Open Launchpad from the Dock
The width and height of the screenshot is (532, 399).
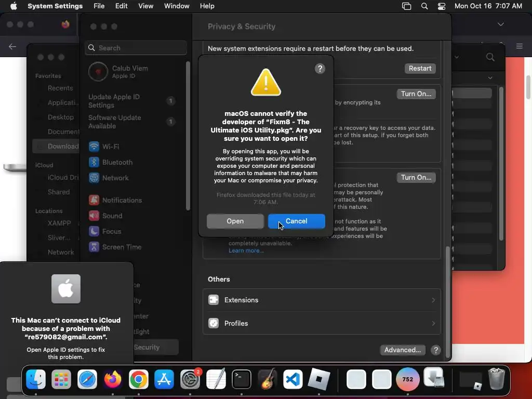tap(61, 379)
